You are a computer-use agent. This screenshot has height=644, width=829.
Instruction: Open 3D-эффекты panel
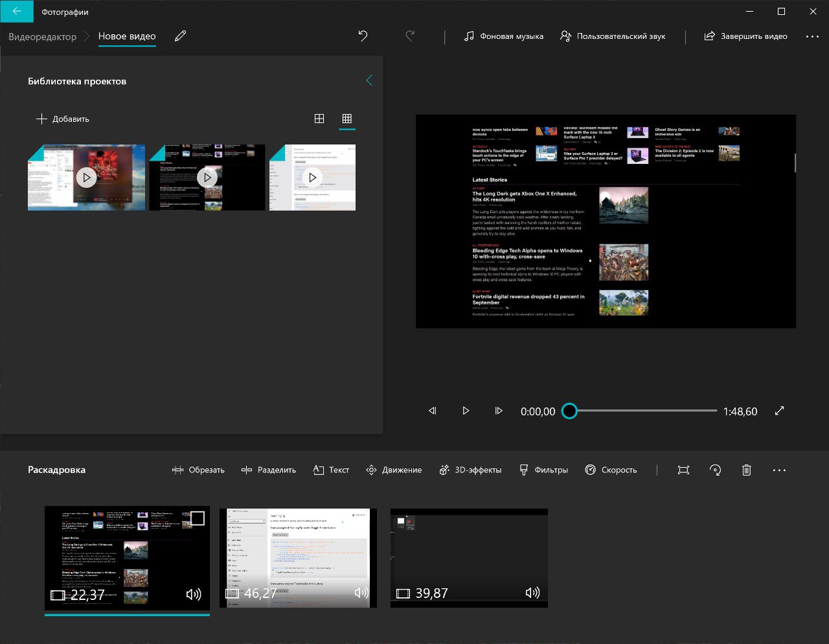pyautogui.click(x=470, y=470)
